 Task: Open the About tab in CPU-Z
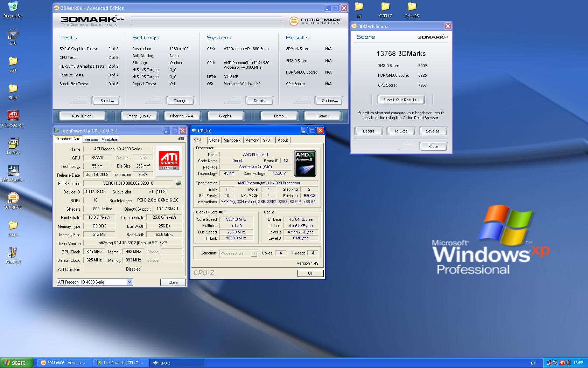click(x=283, y=140)
